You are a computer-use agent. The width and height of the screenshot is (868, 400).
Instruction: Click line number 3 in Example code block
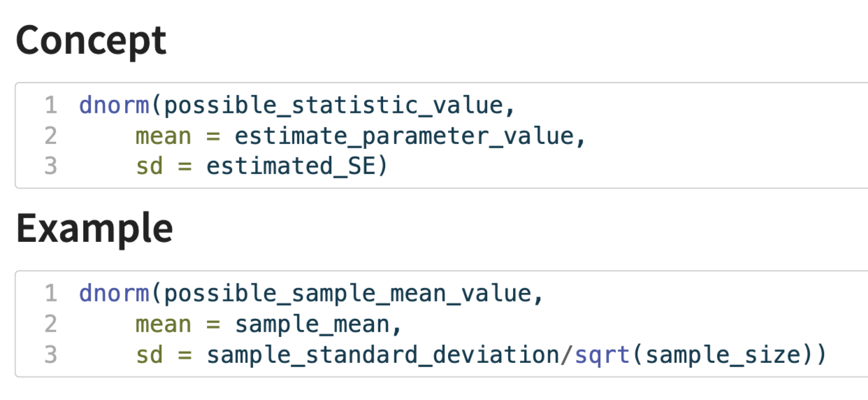50,355
